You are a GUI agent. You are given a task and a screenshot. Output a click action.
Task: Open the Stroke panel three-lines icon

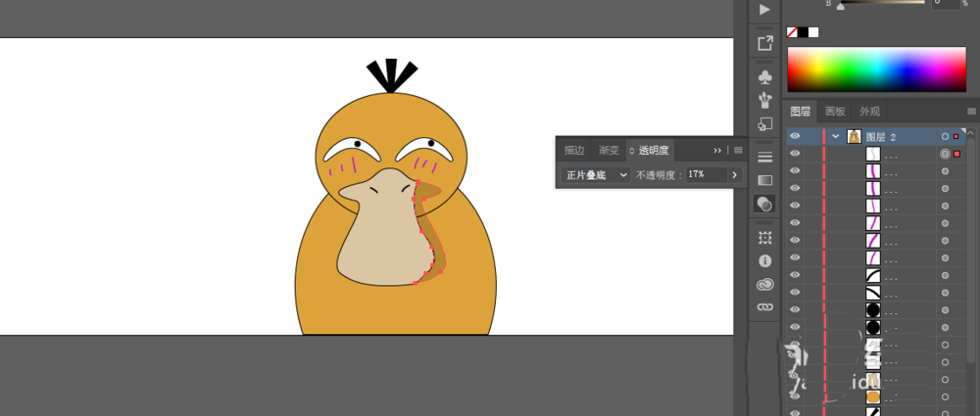764,157
